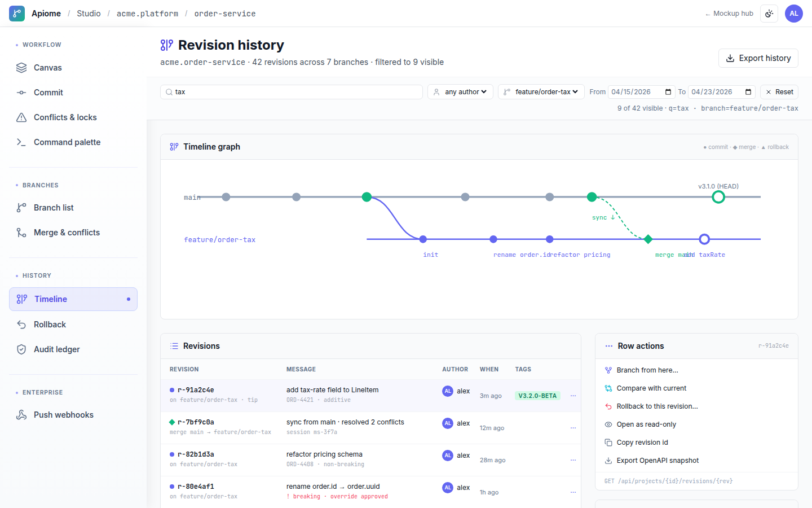
Task: Focus the search field containing tax
Action: tap(292, 92)
